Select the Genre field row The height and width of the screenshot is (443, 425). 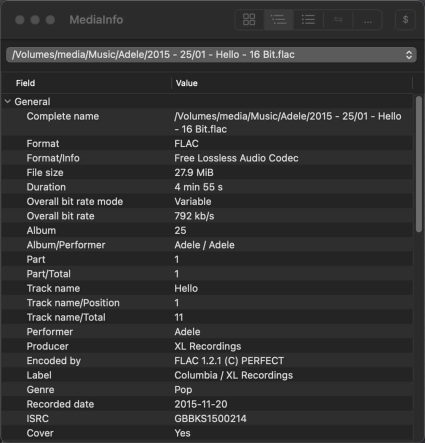tap(207, 390)
